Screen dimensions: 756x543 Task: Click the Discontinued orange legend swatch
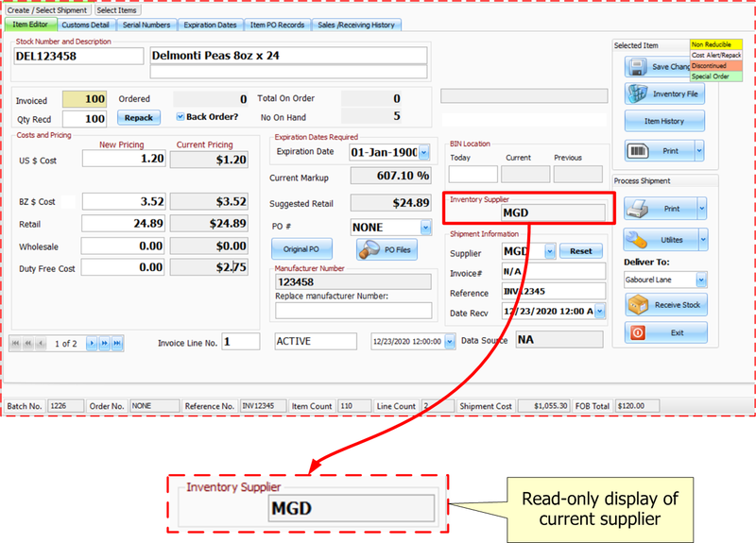coord(716,65)
